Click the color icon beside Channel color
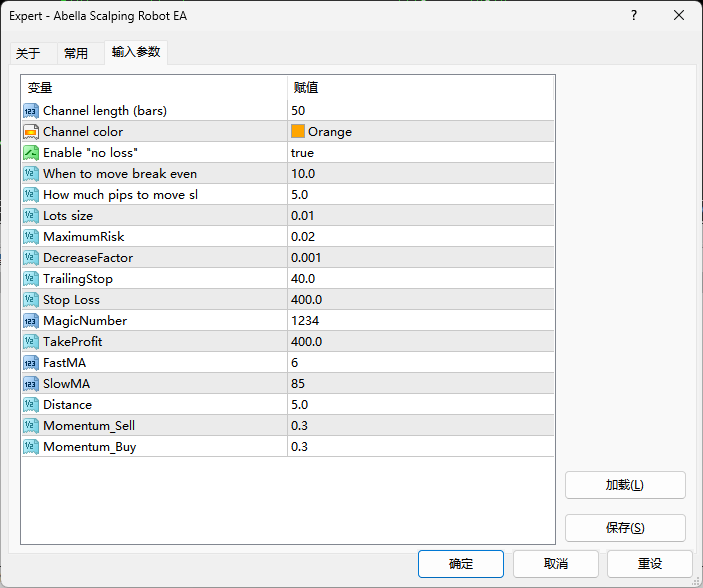703x588 pixels. click(30, 132)
